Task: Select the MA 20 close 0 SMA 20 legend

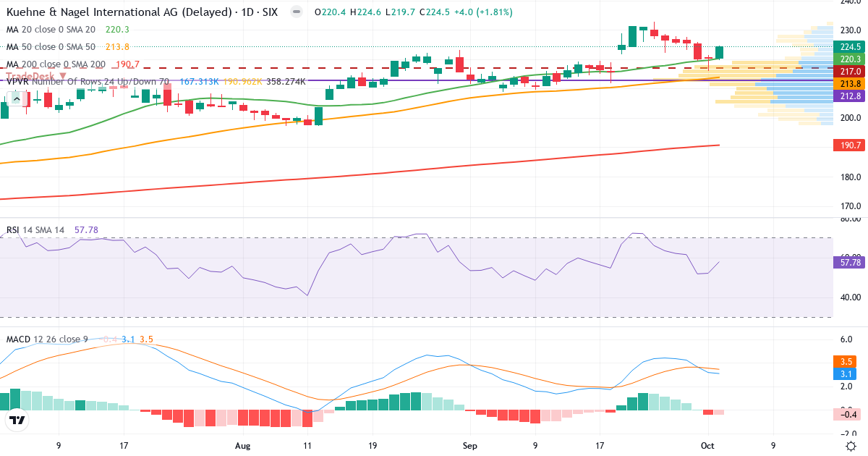Action: (x=51, y=30)
